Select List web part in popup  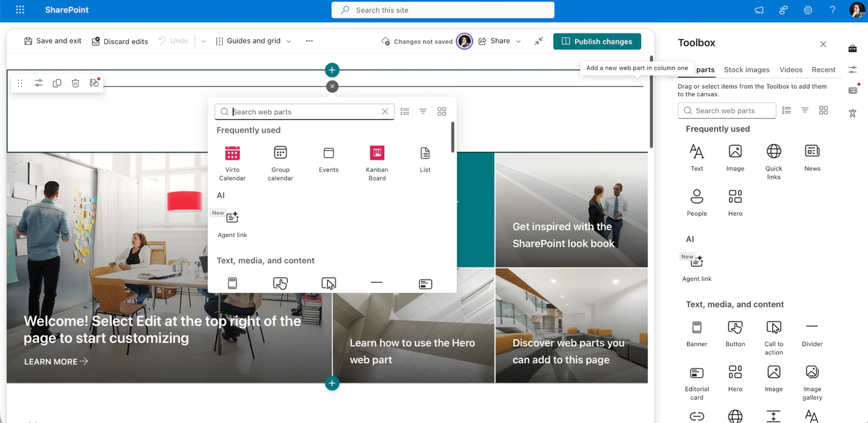point(425,159)
